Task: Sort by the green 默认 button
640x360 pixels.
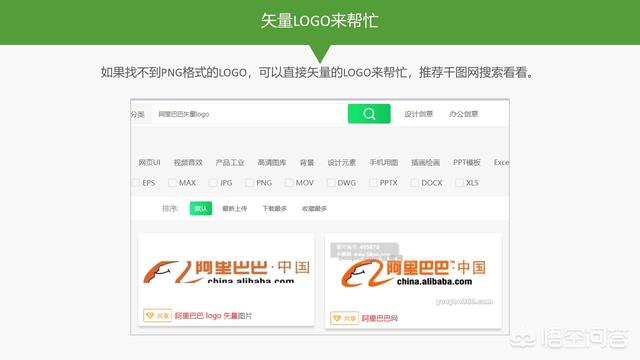Action: point(201,209)
